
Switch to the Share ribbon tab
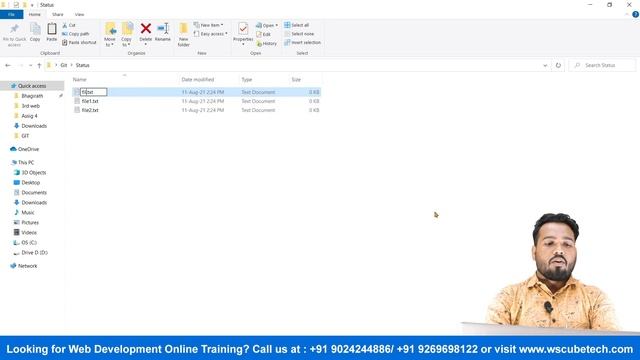tap(58, 15)
